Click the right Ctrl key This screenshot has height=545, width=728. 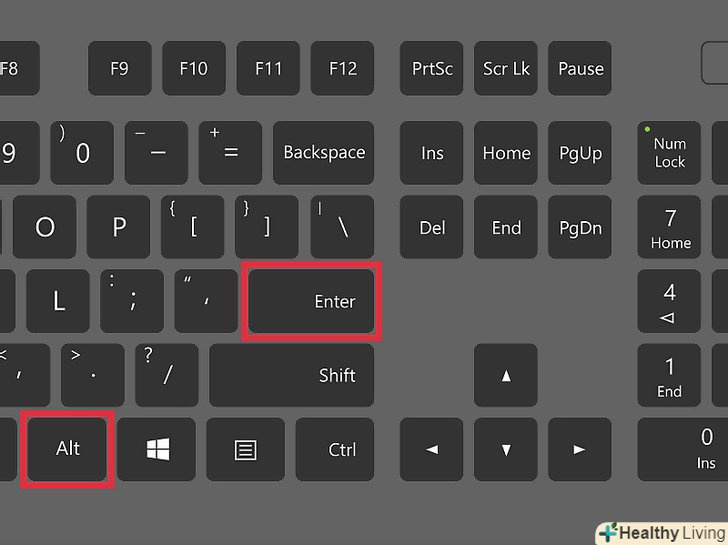pos(335,449)
